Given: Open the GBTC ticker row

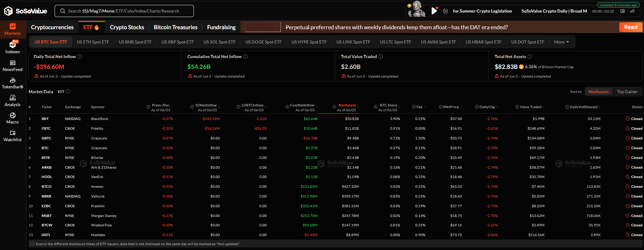Looking at the screenshot, I should [336, 138].
